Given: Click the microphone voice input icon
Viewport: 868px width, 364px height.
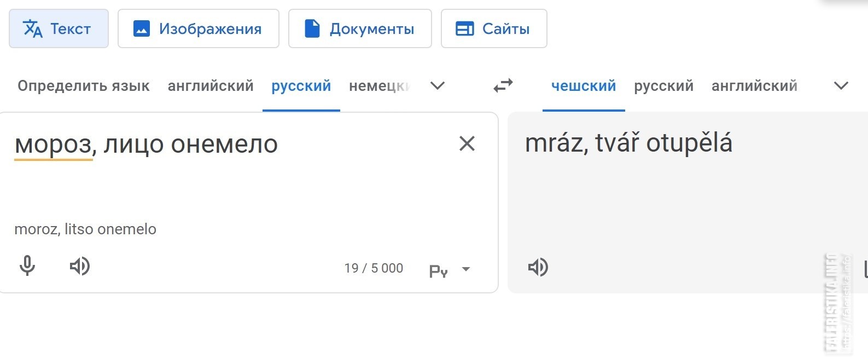Looking at the screenshot, I should [27, 267].
